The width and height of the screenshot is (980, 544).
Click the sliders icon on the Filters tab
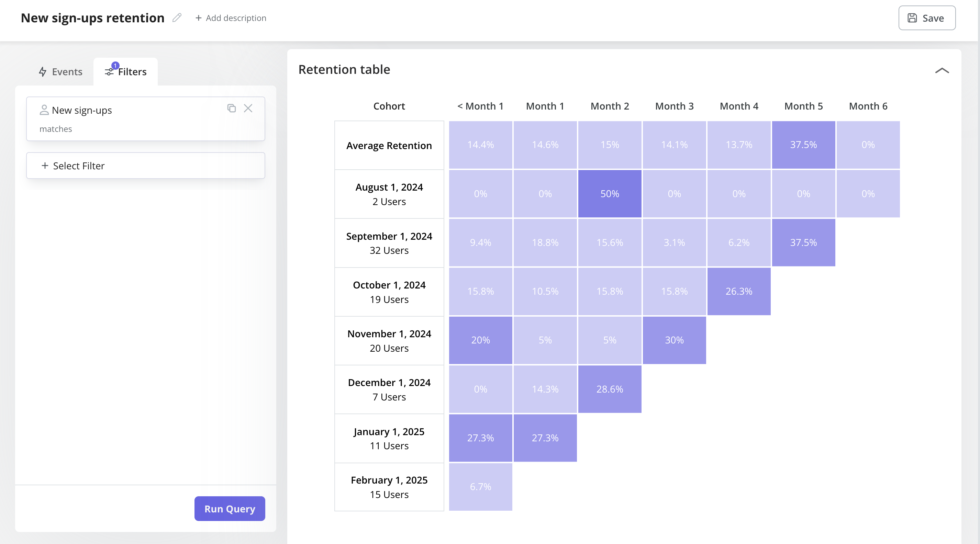109,72
